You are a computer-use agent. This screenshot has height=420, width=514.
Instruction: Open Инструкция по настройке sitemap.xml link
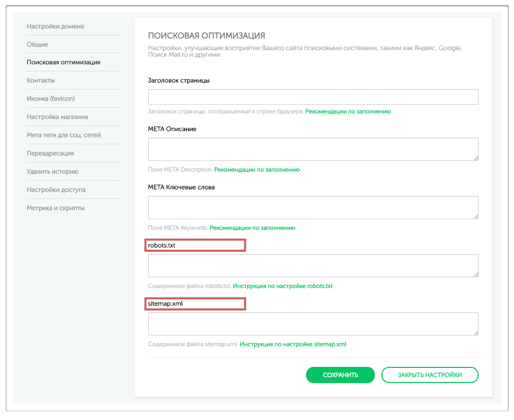[293, 344]
